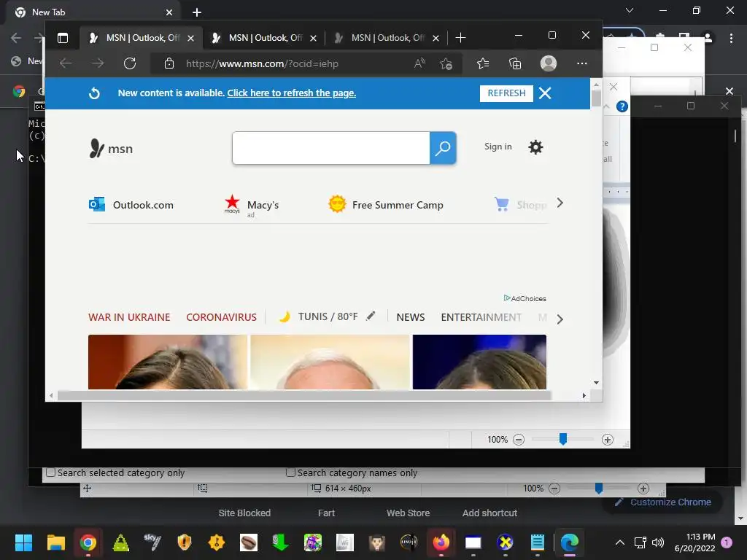The height and width of the screenshot is (560, 747).
Task: Open WAR IN UKRAINE section
Action: point(129,317)
